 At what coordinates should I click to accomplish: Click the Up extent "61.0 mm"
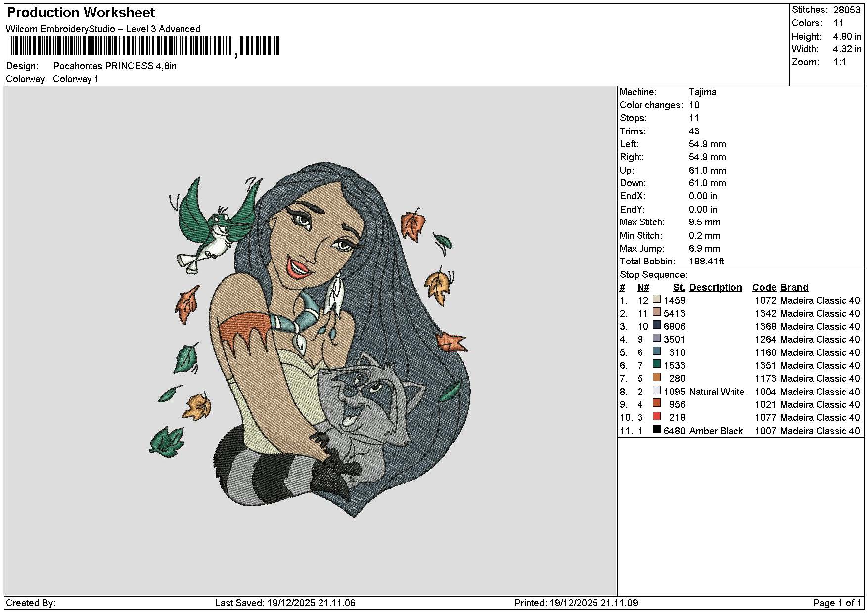pos(707,171)
